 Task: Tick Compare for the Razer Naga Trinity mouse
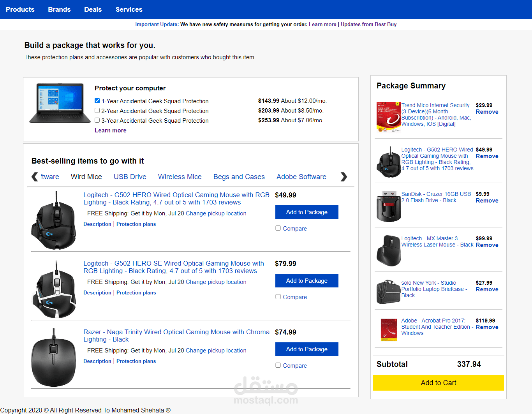[278, 365]
